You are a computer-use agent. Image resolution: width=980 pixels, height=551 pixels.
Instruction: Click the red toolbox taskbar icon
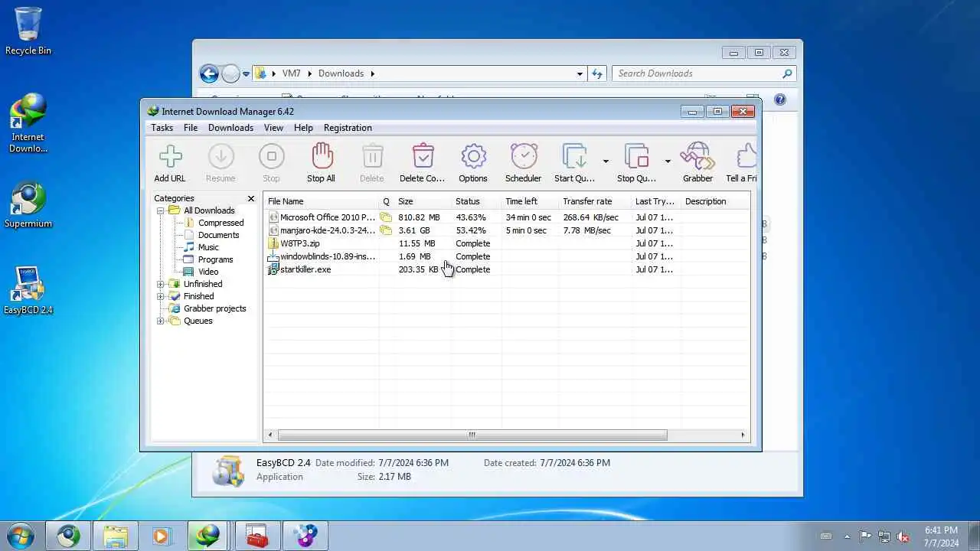tap(257, 536)
